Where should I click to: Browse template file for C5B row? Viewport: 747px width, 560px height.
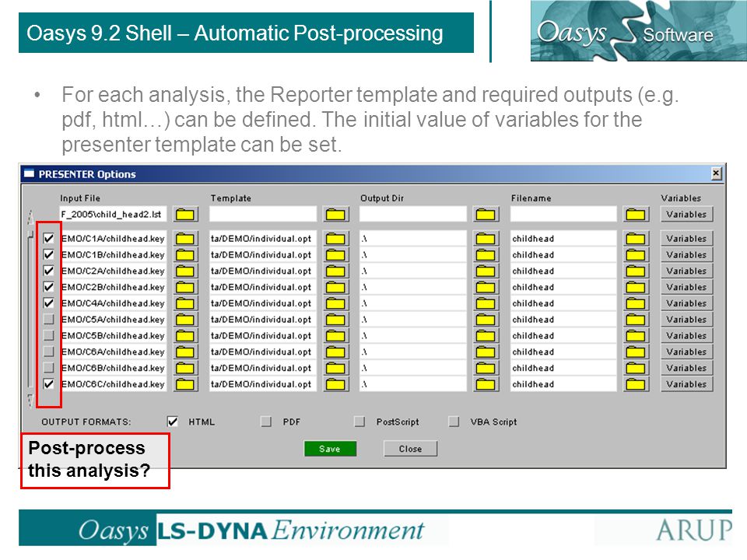335,336
